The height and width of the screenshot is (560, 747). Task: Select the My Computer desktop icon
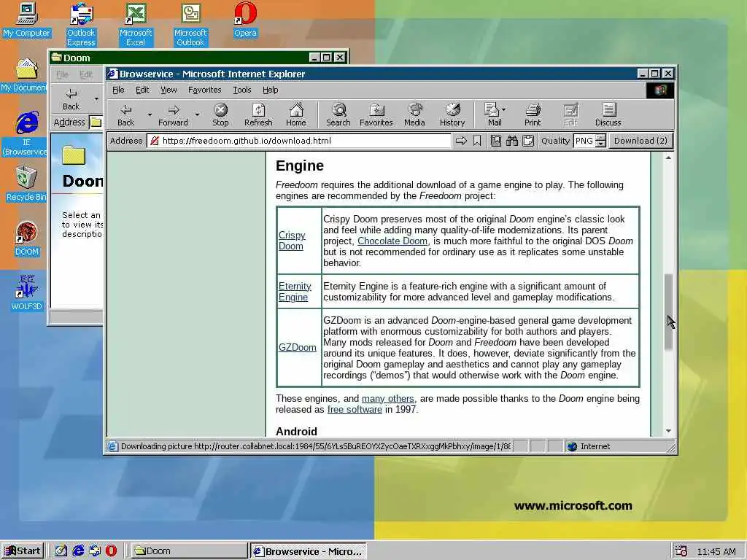[27, 20]
